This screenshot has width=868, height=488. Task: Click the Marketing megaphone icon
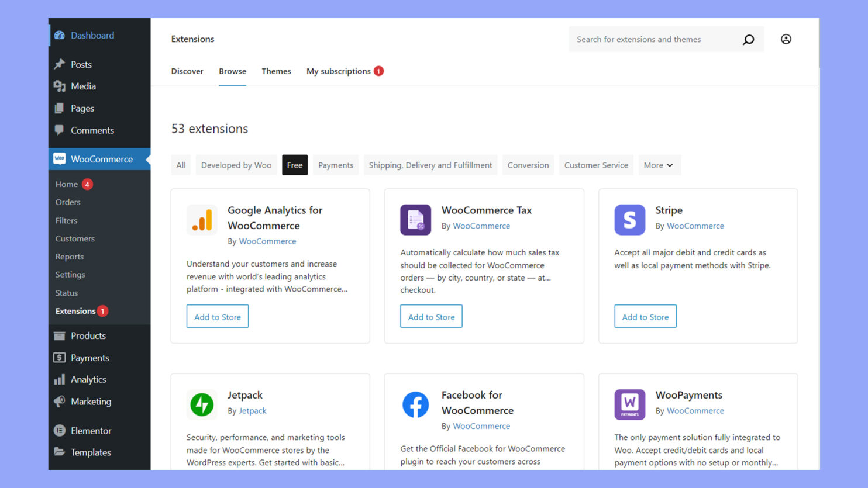click(59, 402)
